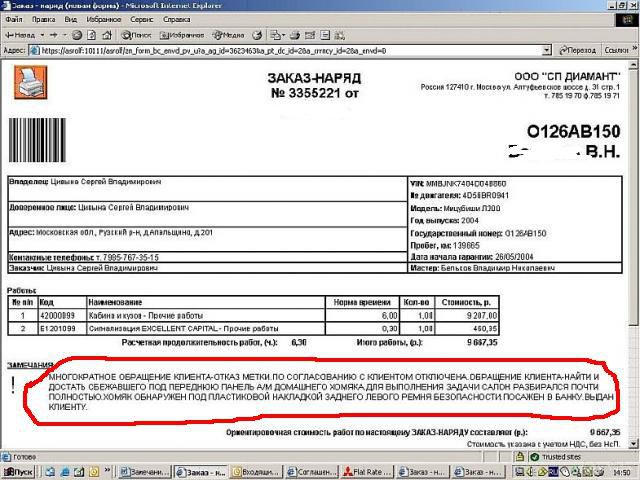Click the page icon beside 'Готово' status
Image resolution: width=640 pixels, height=480 pixels.
pyautogui.click(x=6, y=457)
